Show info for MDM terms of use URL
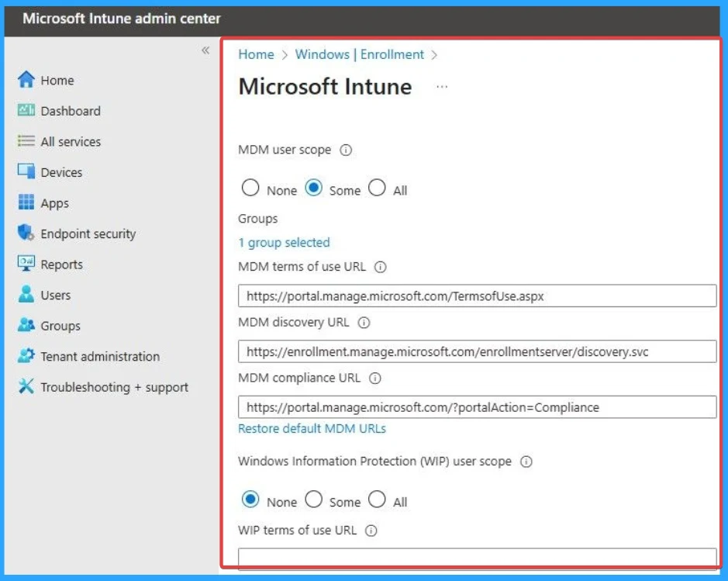Screen dimensions: 728x581 click(380, 267)
